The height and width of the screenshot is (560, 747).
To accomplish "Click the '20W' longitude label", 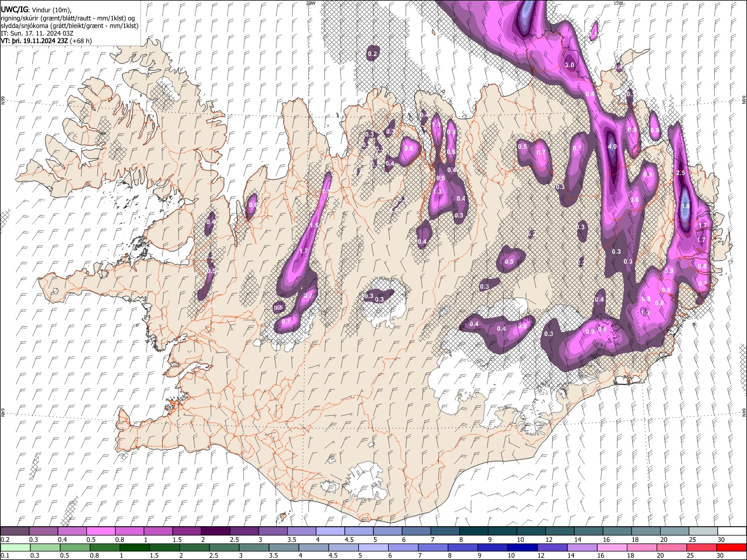I will point(310,3).
